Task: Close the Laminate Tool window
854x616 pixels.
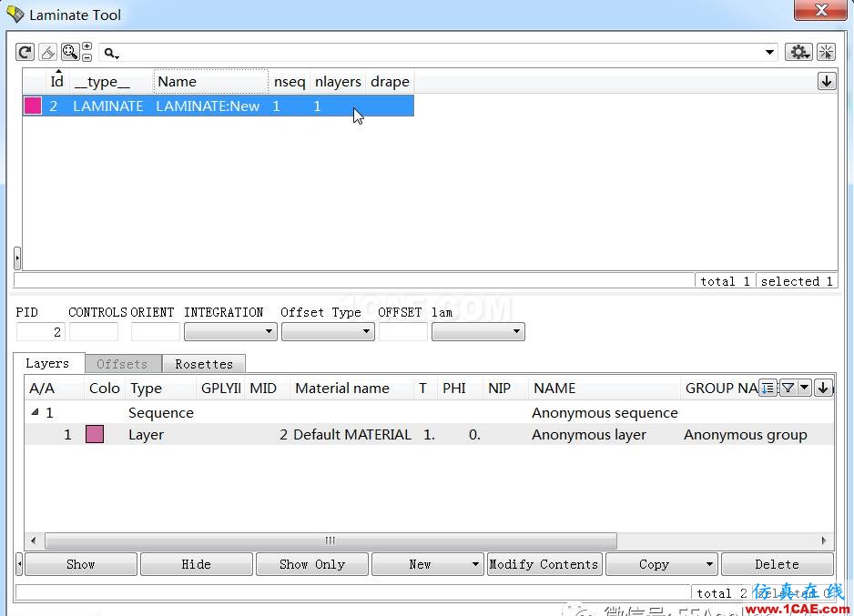Action: [x=820, y=10]
